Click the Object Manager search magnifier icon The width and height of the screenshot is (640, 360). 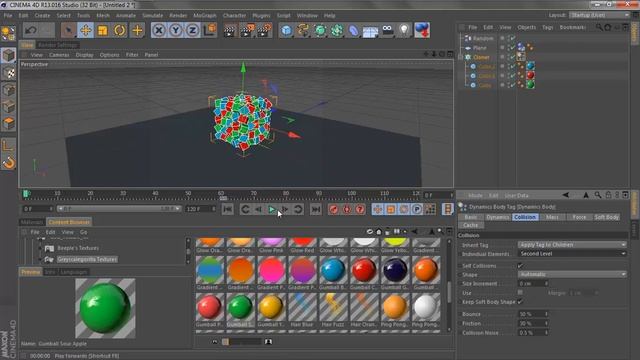[x=599, y=27]
